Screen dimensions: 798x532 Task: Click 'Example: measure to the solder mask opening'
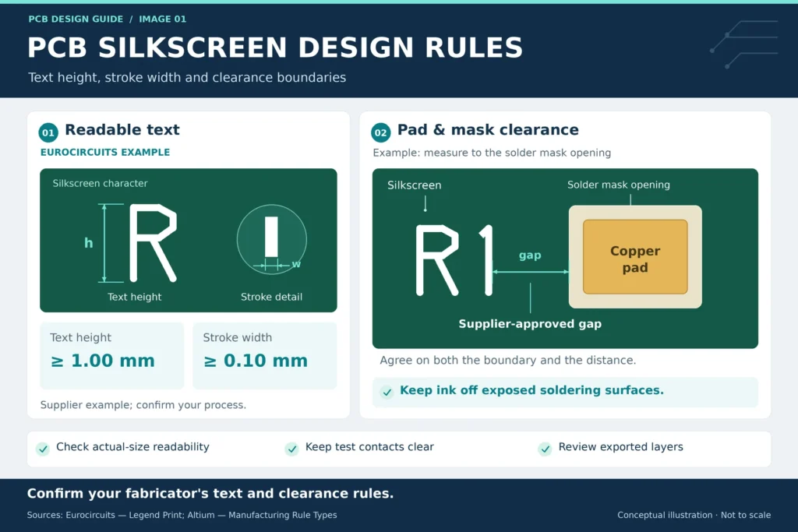pyautogui.click(x=492, y=153)
